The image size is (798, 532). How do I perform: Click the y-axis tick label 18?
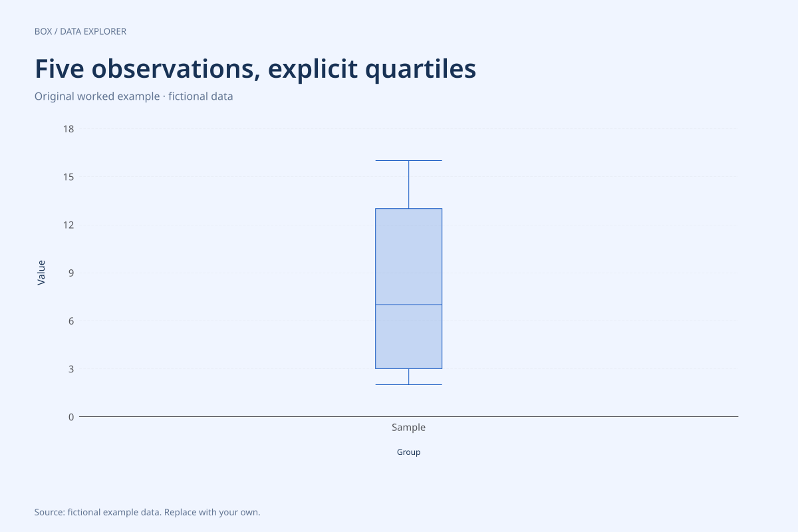point(68,128)
